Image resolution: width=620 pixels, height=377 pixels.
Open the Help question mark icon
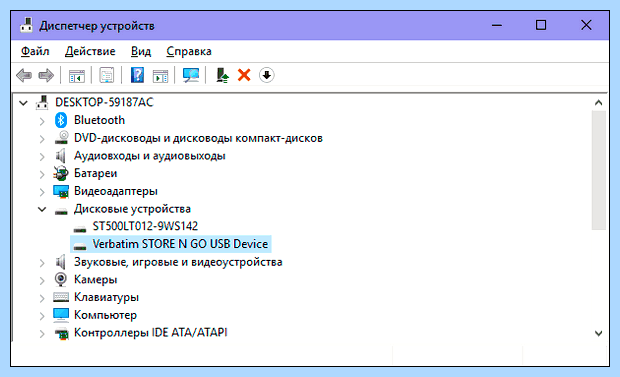pos(137,75)
